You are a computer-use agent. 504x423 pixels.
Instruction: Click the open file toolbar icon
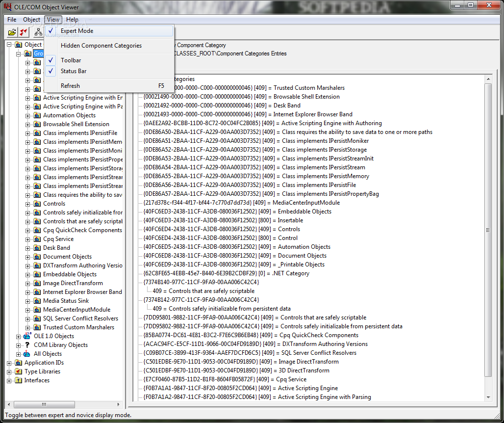[12, 32]
